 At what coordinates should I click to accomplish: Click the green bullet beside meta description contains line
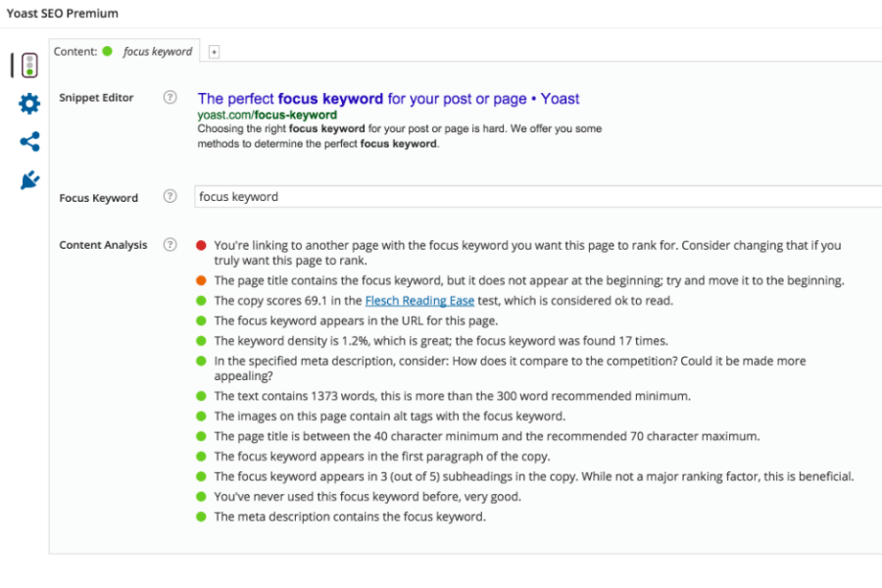coord(201,516)
